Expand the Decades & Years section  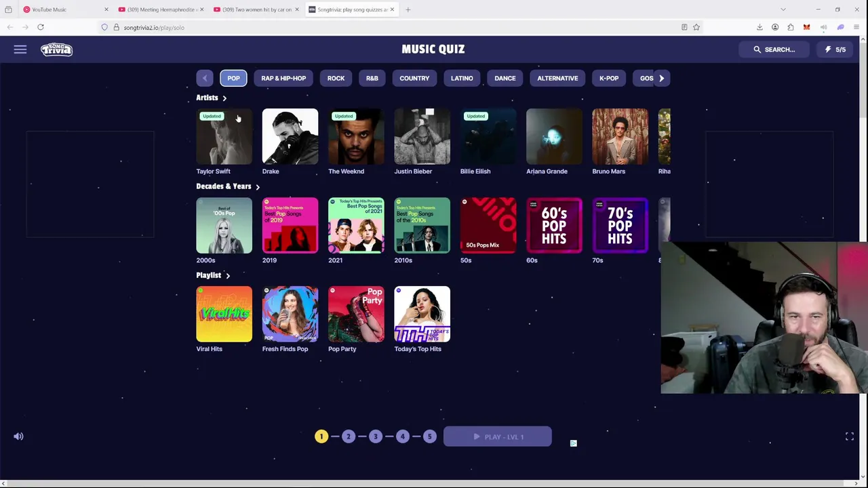(x=258, y=186)
